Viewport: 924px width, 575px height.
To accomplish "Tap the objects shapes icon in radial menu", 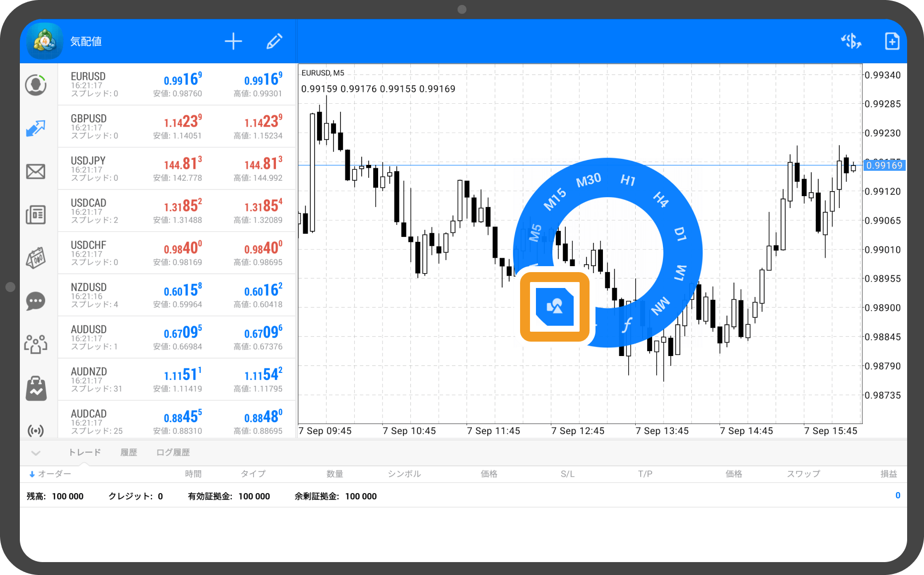I will [x=555, y=307].
